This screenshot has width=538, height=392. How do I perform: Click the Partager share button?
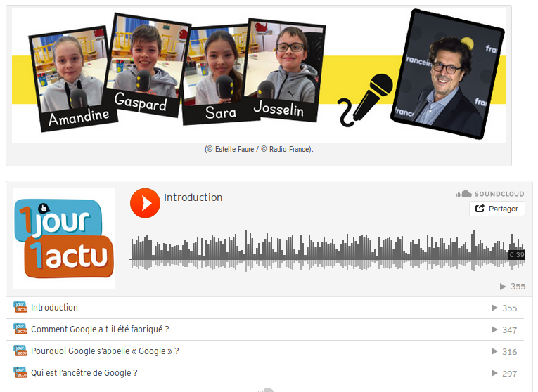pos(497,209)
